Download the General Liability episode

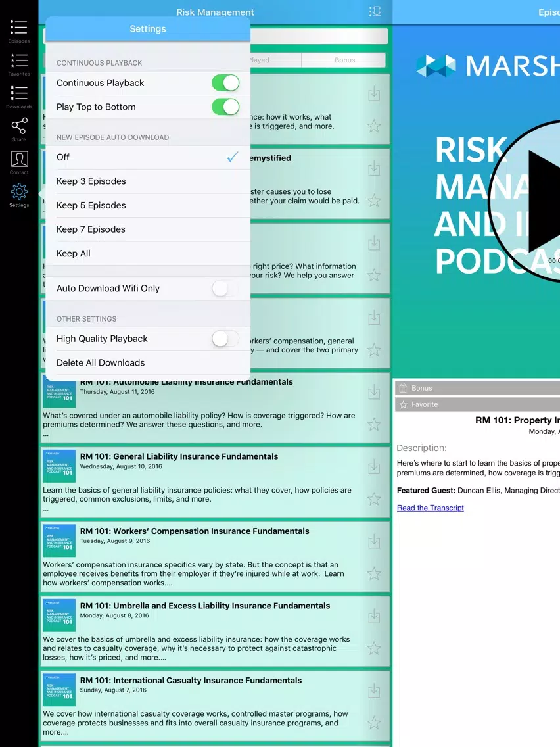[374, 467]
